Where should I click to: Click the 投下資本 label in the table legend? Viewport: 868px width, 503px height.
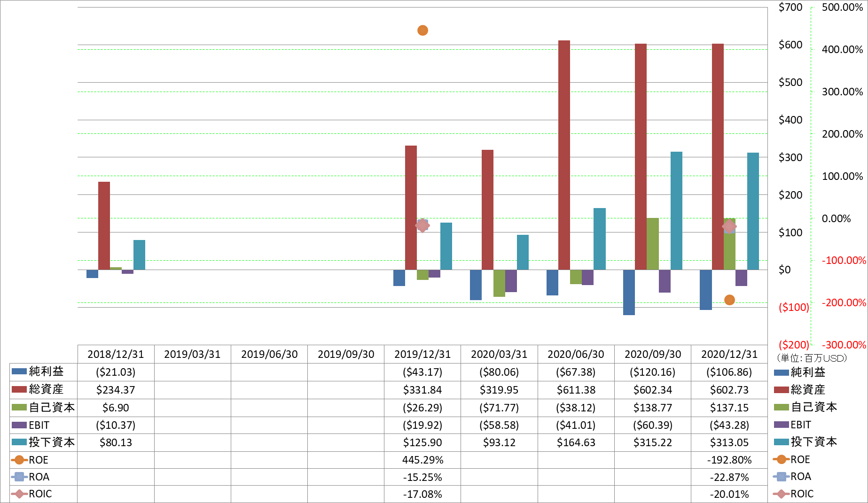[x=52, y=442]
